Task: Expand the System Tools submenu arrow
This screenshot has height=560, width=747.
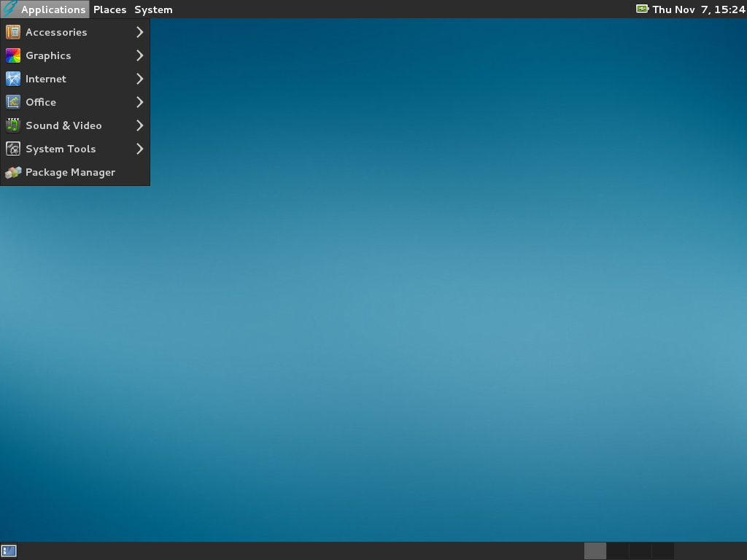Action: click(x=139, y=149)
